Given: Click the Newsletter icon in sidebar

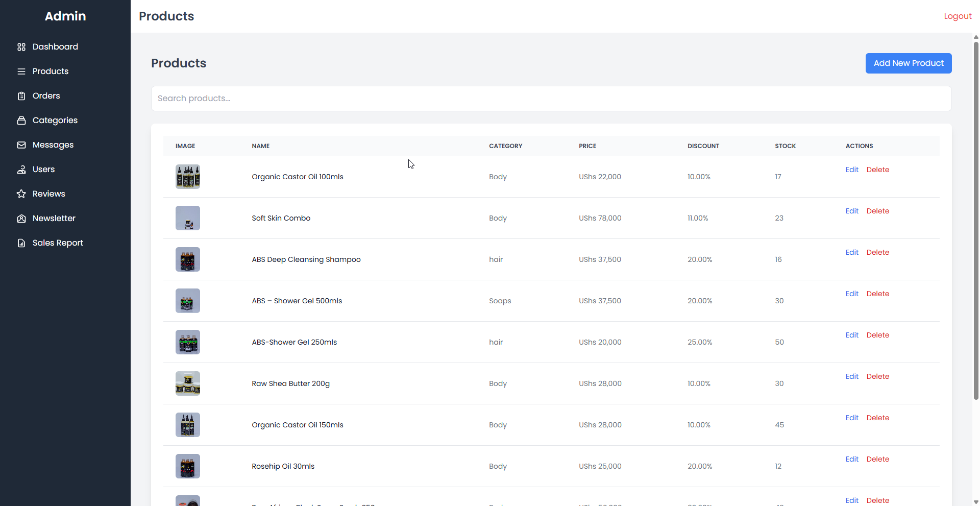Looking at the screenshot, I should (x=21, y=219).
